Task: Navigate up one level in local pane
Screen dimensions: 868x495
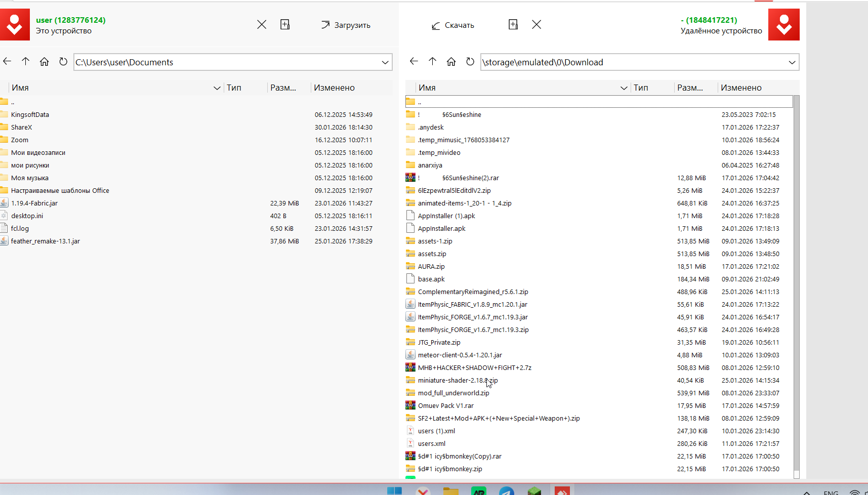Action: (x=26, y=62)
